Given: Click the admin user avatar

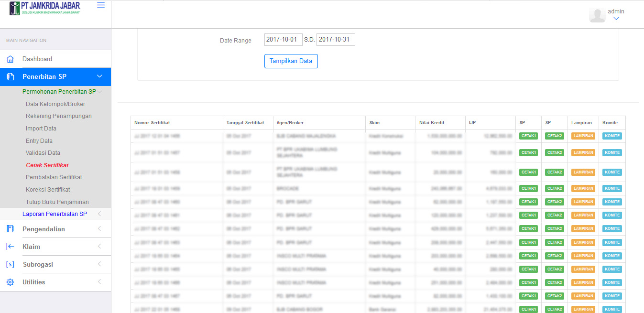Looking at the screenshot, I should [x=597, y=15].
